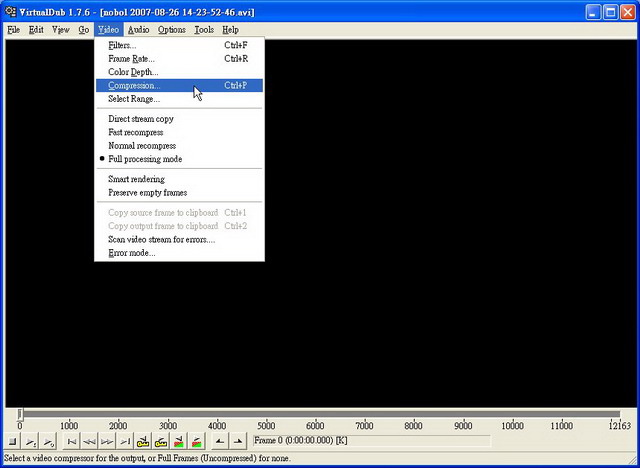Seek to next scene change icon
The width and height of the screenshot is (640, 468).
(x=196, y=441)
